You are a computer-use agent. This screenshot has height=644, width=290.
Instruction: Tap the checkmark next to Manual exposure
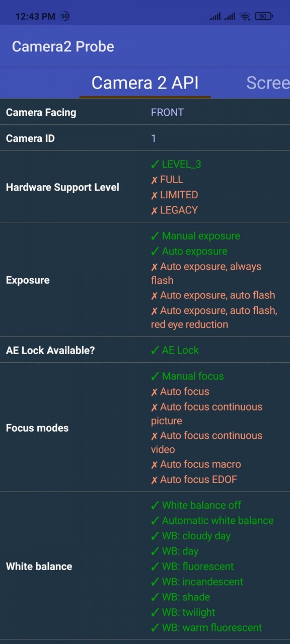click(x=155, y=236)
